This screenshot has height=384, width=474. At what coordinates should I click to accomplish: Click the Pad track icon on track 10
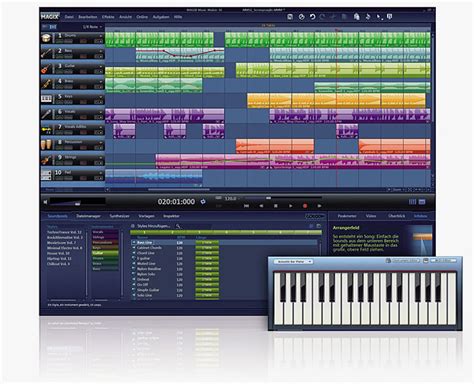[46, 175]
